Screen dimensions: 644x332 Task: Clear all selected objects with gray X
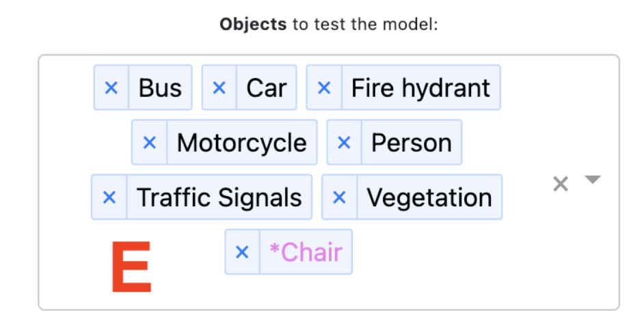561,184
